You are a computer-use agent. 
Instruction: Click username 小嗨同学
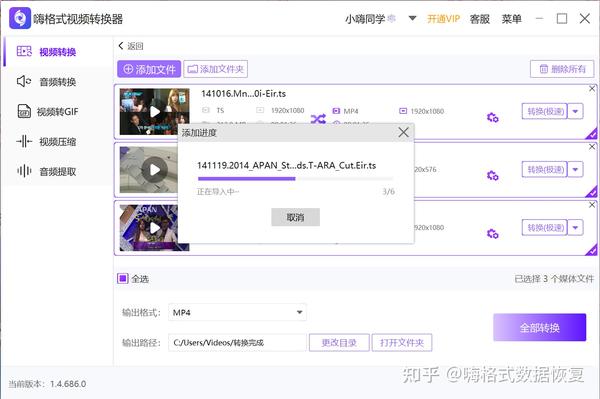coord(365,19)
